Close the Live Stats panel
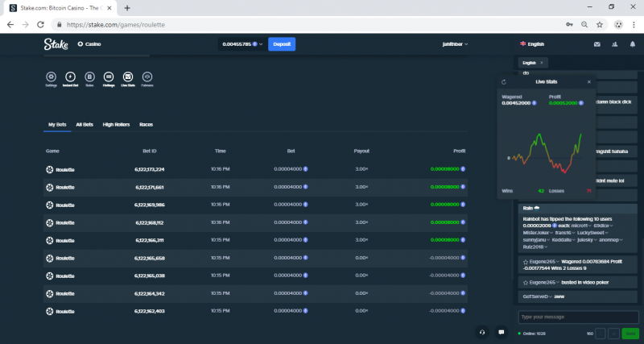The height and width of the screenshot is (344, 644). tap(589, 82)
